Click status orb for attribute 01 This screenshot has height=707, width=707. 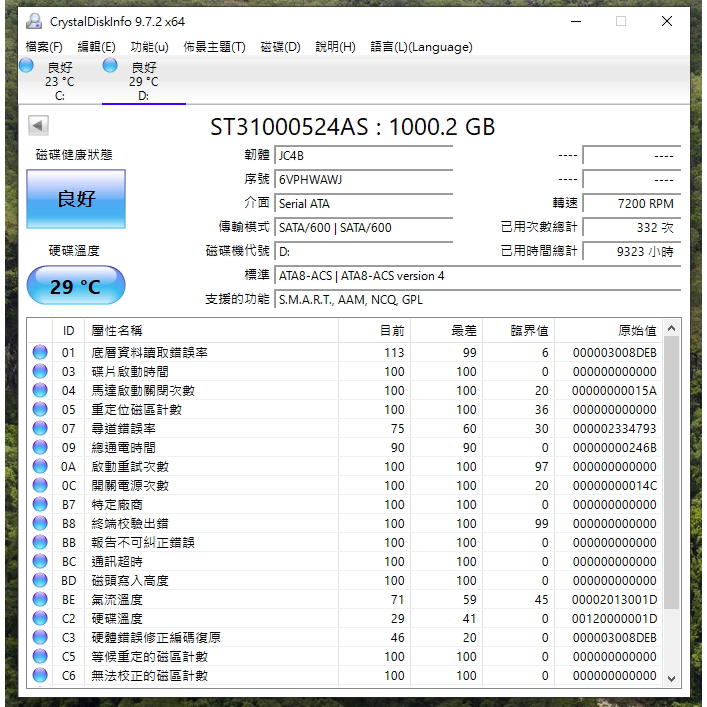40,352
